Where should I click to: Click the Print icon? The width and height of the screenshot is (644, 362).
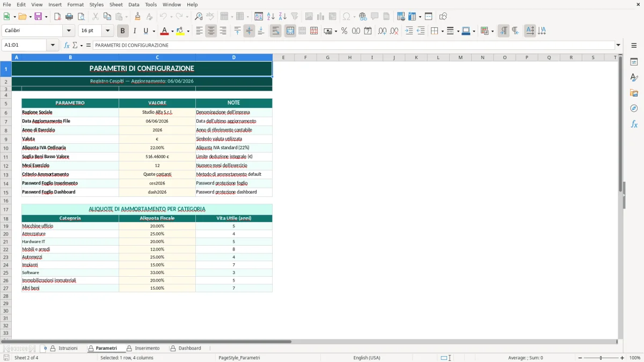tap(69, 17)
